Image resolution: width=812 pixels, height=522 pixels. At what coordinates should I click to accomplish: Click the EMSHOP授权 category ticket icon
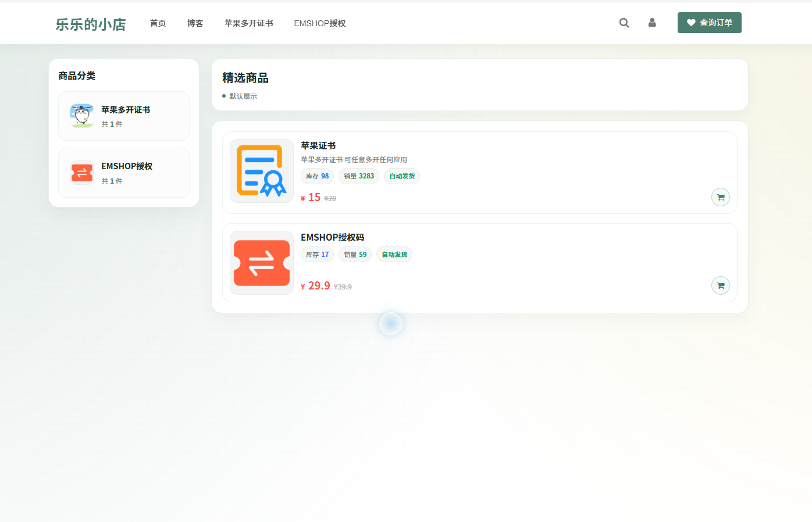[81, 172]
